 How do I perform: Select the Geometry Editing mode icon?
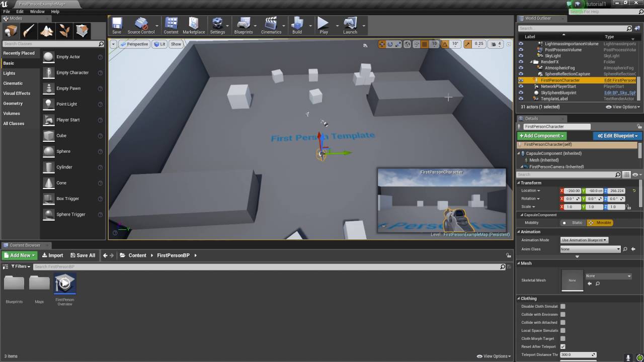(x=82, y=31)
